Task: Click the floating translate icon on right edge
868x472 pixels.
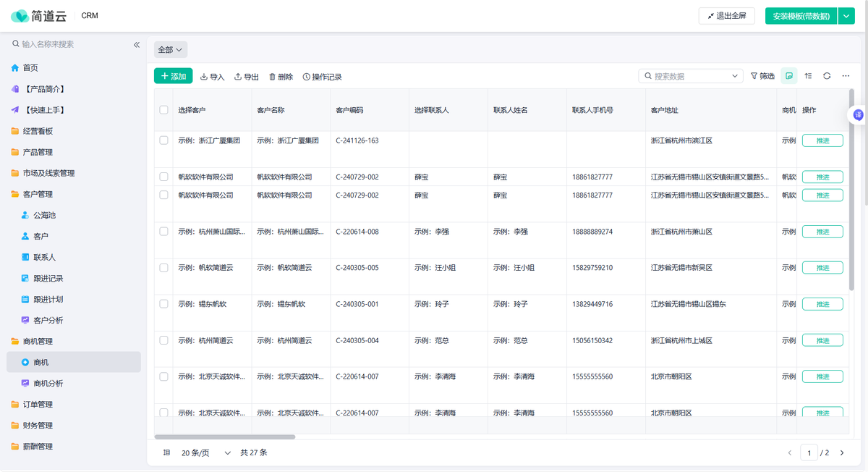Action: pyautogui.click(x=859, y=114)
